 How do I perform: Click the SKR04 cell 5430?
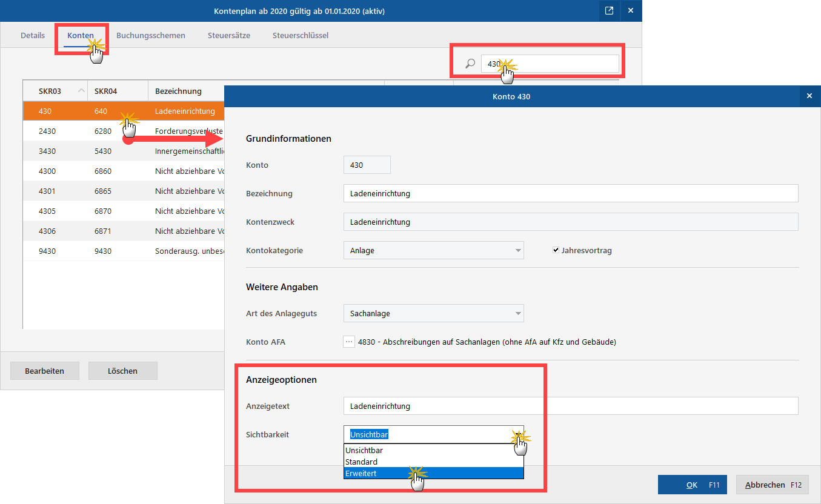103,151
